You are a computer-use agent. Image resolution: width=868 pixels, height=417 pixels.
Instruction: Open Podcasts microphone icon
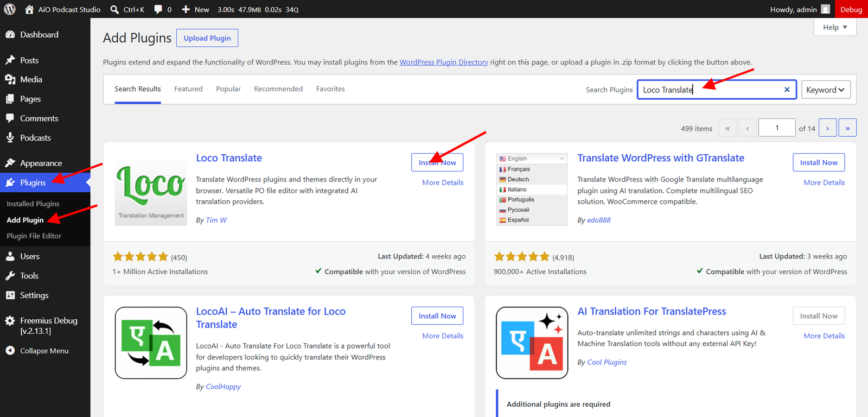click(10, 137)
